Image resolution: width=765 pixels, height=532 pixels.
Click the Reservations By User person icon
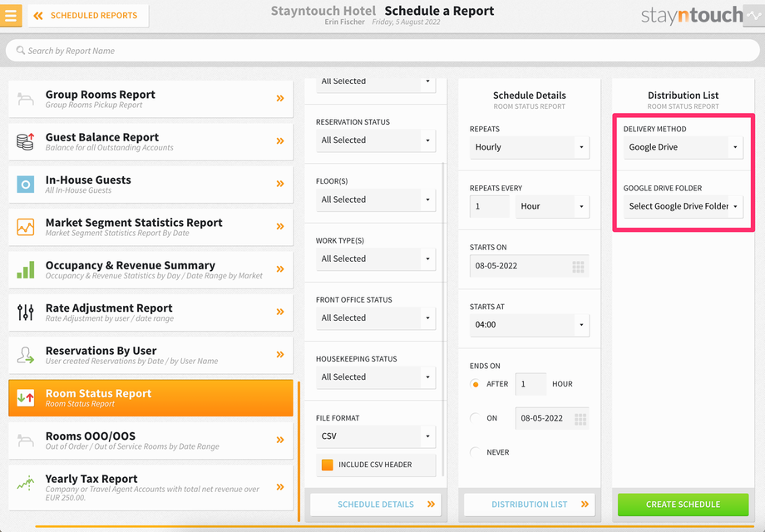26,355
